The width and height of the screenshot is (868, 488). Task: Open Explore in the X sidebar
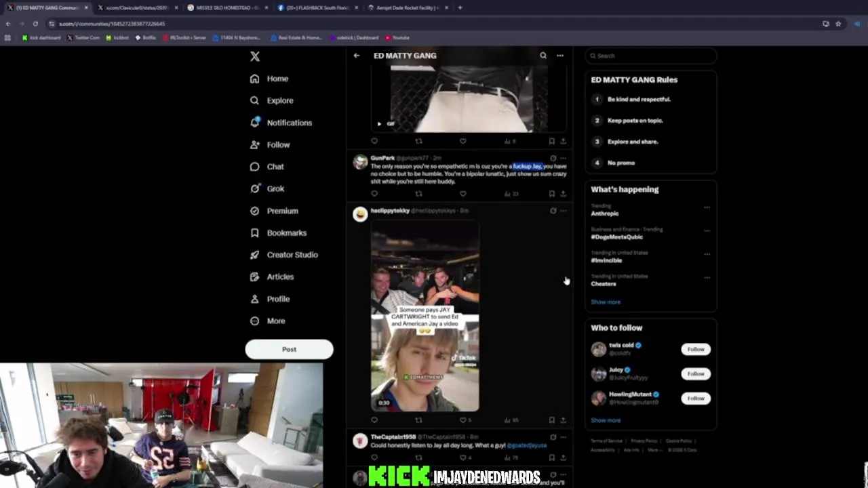[x=271, y=100]
